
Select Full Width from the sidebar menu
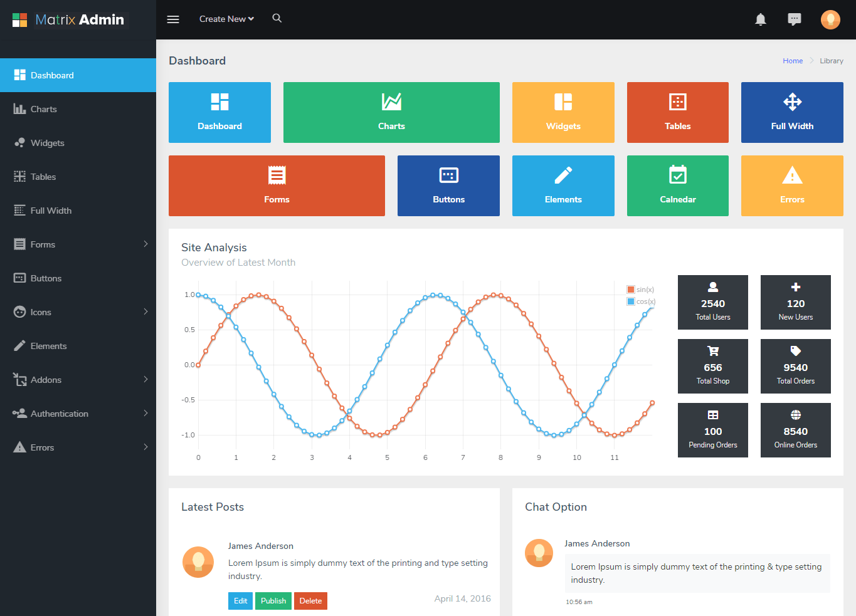tap(50, 210)
